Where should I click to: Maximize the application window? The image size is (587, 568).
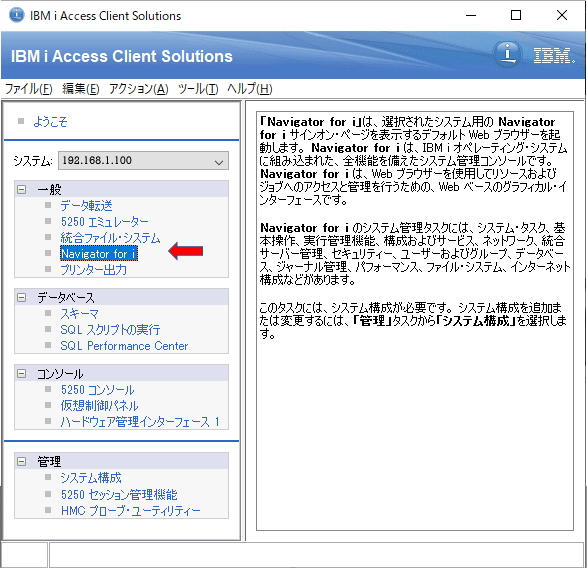pos(516,15)
